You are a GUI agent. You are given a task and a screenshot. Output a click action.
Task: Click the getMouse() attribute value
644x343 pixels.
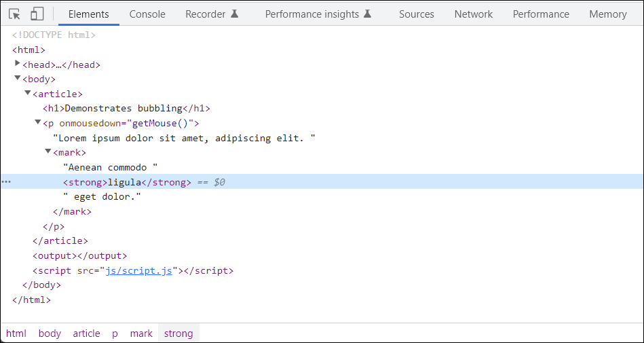pos(160,124)
